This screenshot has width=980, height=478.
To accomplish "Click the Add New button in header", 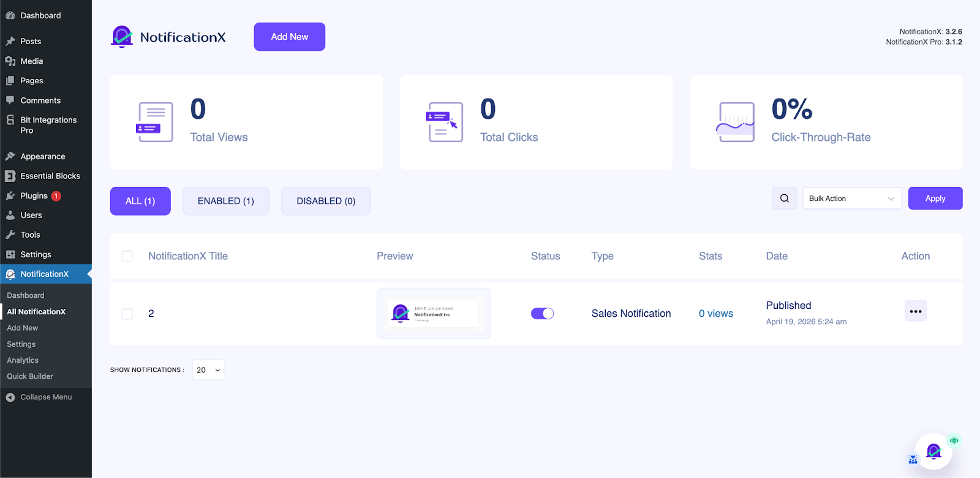I will (290, 37).
